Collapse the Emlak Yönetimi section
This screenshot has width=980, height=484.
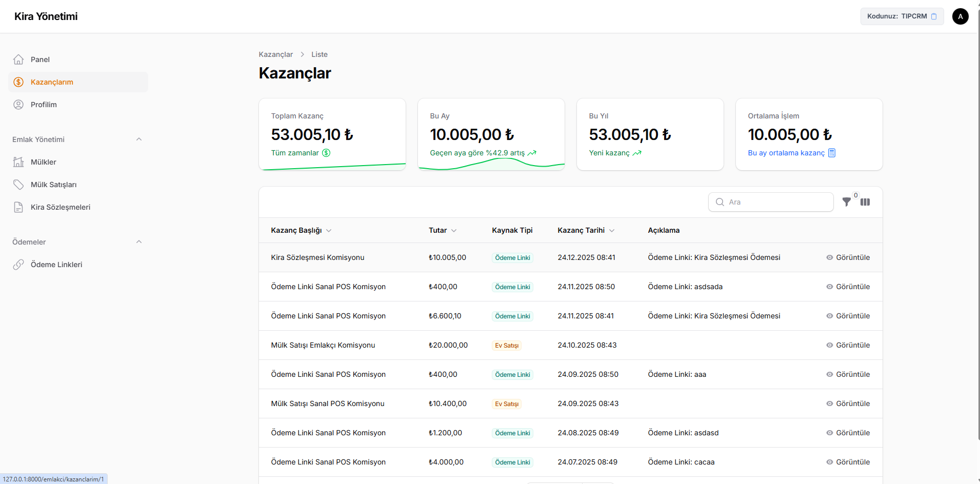click(x=138, y=139)
